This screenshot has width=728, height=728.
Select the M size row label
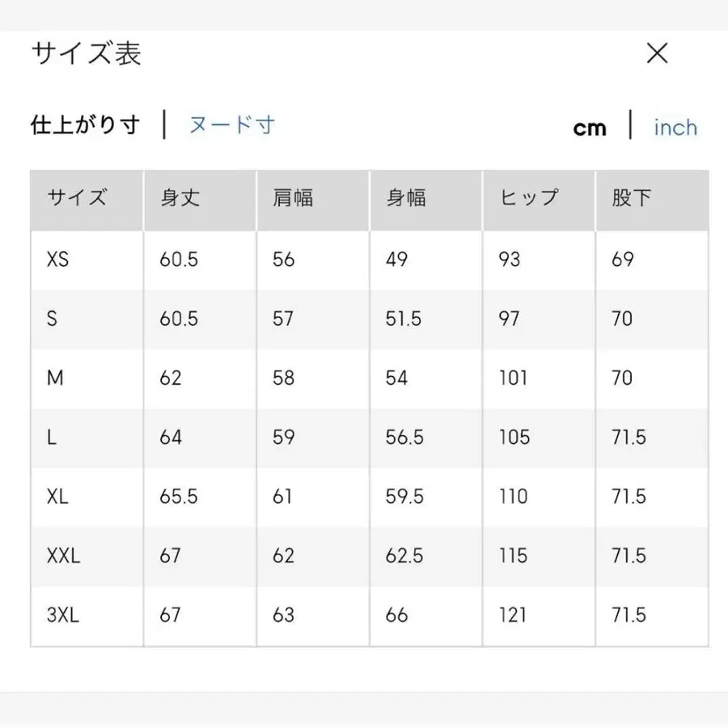(x=53, y=378)
